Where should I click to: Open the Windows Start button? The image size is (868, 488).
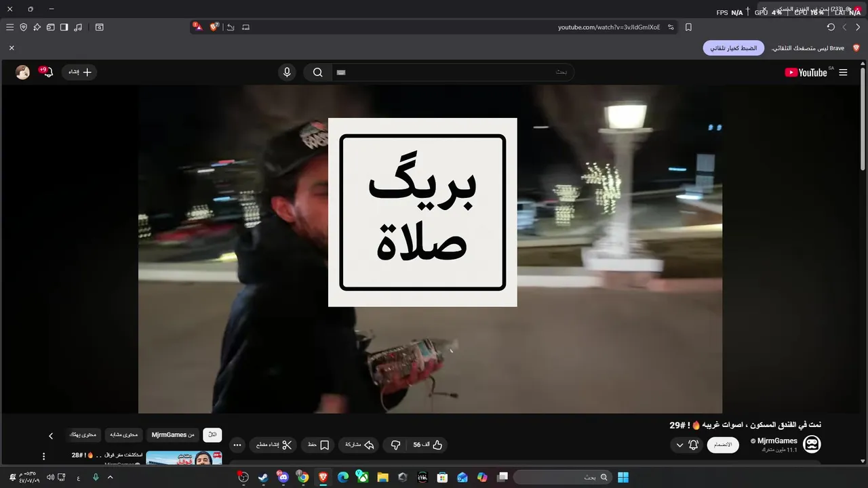click(623, 477)
